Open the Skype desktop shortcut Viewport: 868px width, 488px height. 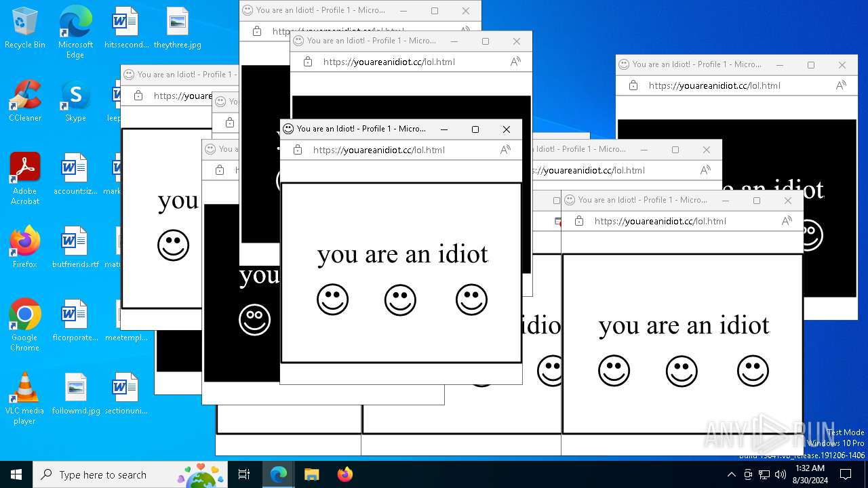click(x=75, y=102)
